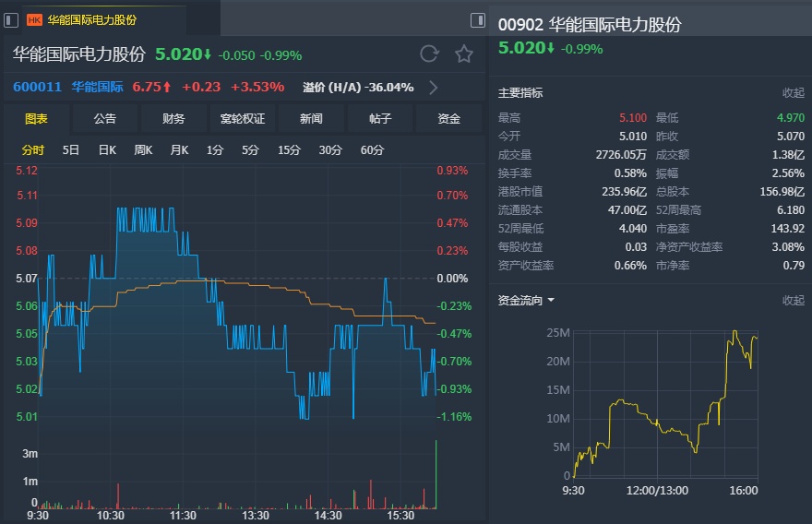Click the 华能国际电力股份 window tab title
The image size is (812, 524).
pos(92,20)
